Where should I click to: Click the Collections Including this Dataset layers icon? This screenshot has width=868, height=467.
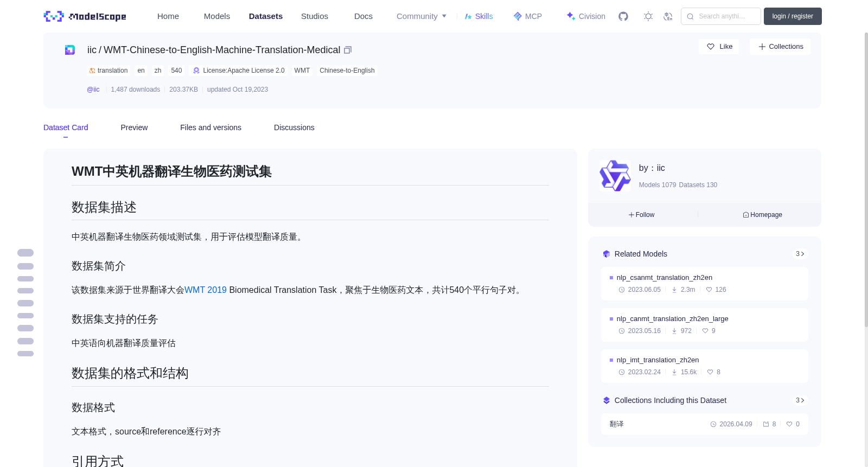point(607,400)
